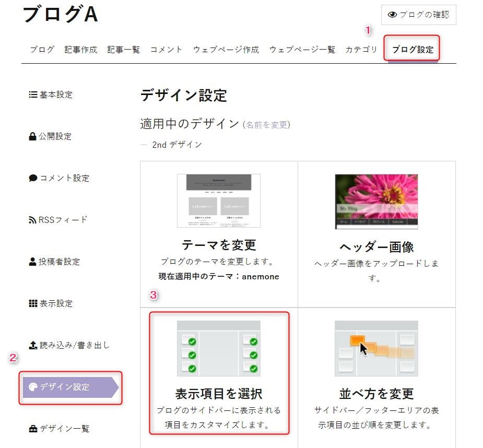Click the ブログのサイドバーに表示される description
The image size is (483, 448).
[x=219, y=418]
